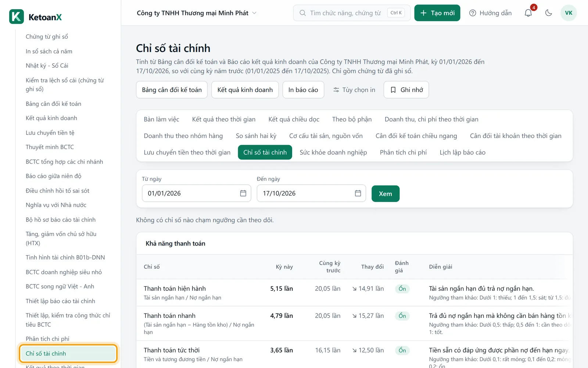
Task: Open Bảng cân đối kế toán button
Action: tap(172, 90)
